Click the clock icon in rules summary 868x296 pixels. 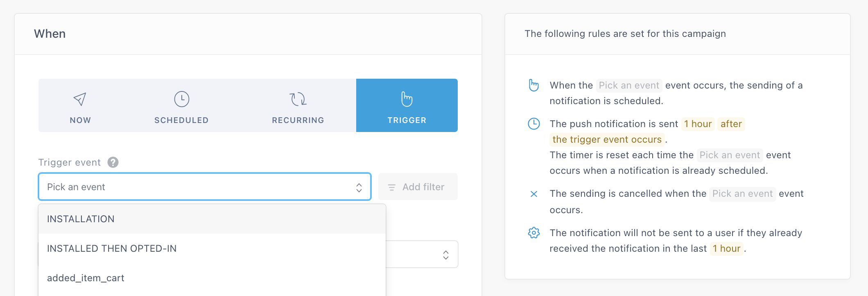[534, 124]
